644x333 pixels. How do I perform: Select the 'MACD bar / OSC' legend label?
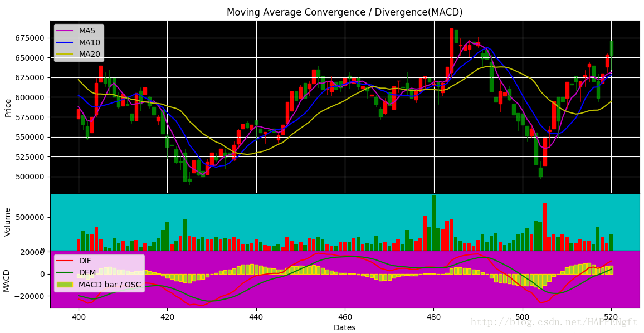tap(110, 285)
